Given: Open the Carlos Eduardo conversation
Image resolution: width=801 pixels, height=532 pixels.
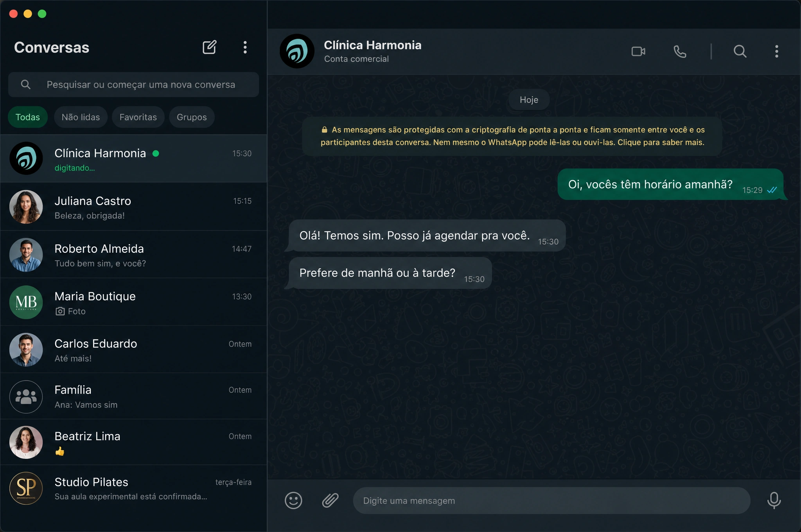Looking at the screenshot, I should point(133,350).
